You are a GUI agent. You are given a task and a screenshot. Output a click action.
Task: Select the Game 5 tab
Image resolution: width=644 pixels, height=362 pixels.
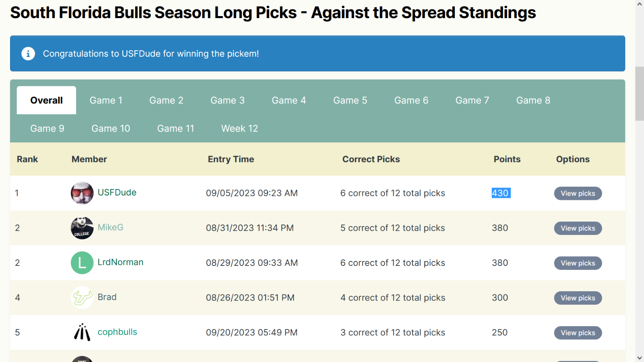pos(350,100)
